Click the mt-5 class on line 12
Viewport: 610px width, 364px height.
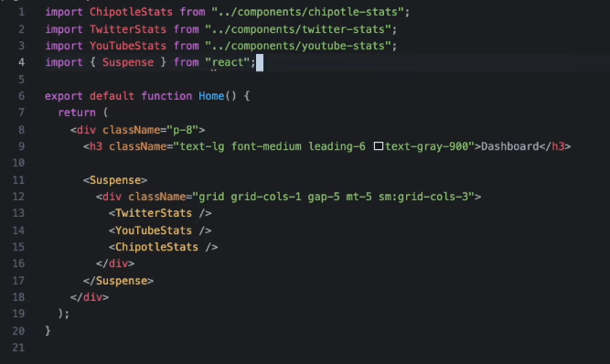(x=359, y=197)
